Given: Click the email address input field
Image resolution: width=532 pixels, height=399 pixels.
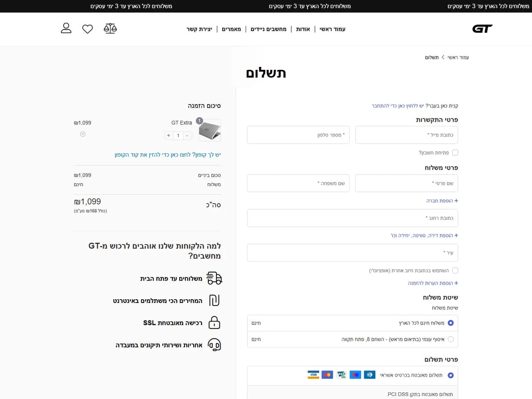Looking at the screenshot, I should tap(407, 135).
